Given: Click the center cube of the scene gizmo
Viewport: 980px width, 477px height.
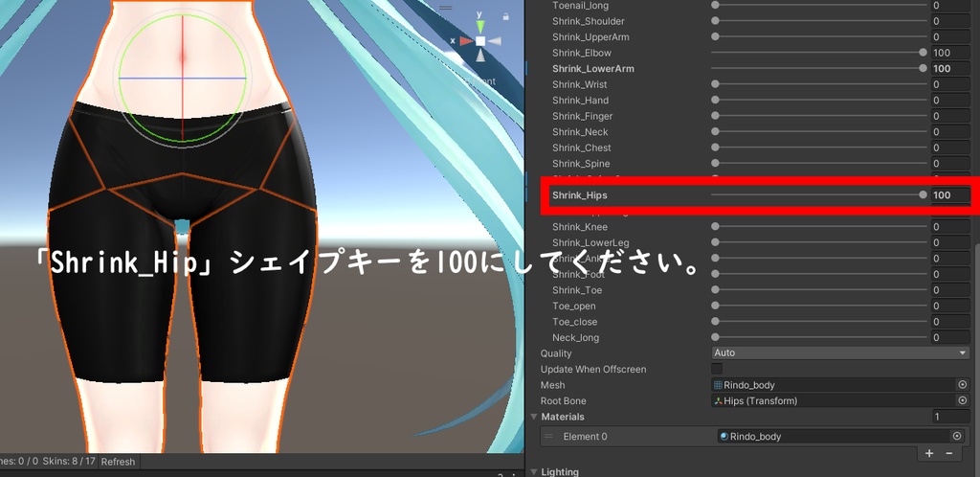Looking at the screenshot, I should pyautogui.click(x=480, y=41).
